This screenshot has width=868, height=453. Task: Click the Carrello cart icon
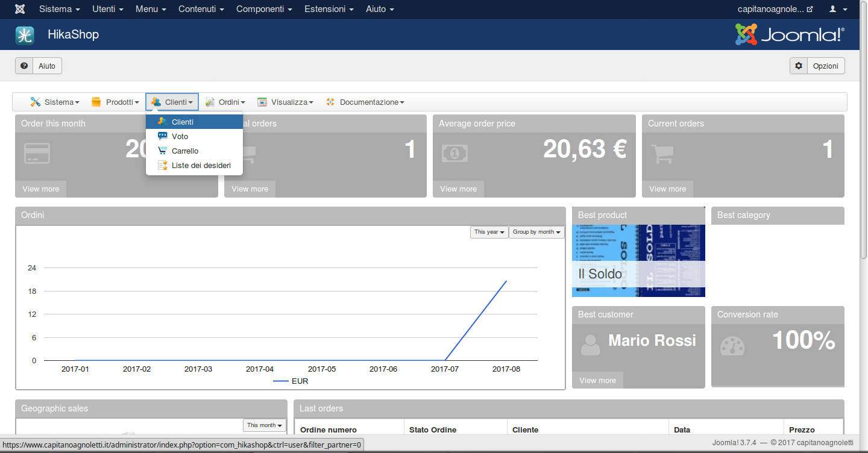pyautogui.click(x=163, y=151)
